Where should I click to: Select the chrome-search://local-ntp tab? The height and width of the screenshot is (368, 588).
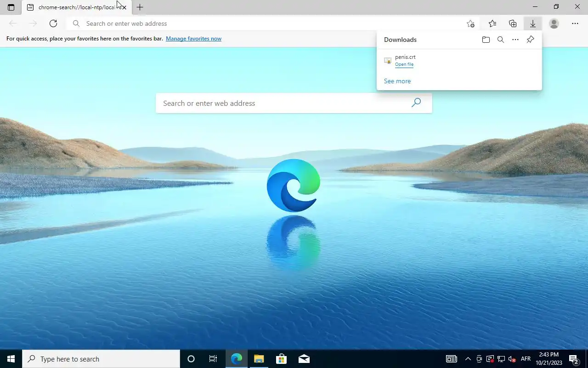[76, 7]
